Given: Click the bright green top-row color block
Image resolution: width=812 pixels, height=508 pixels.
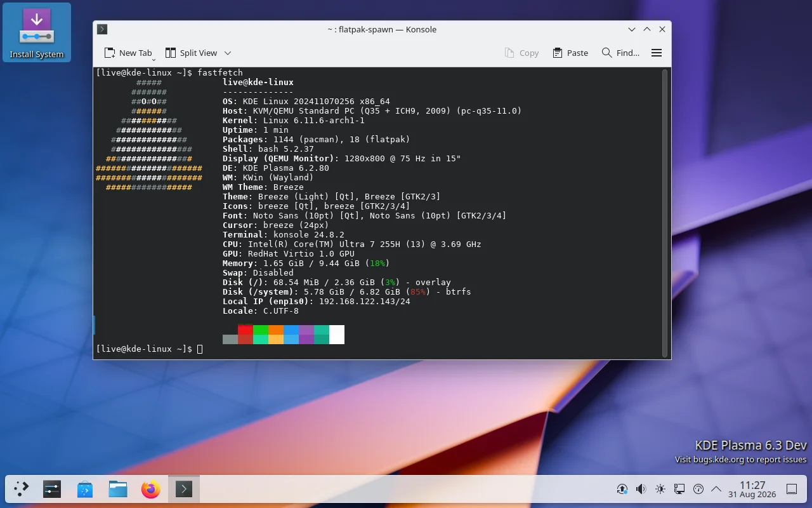Looking at the screenshot, I should coord(261,330).
